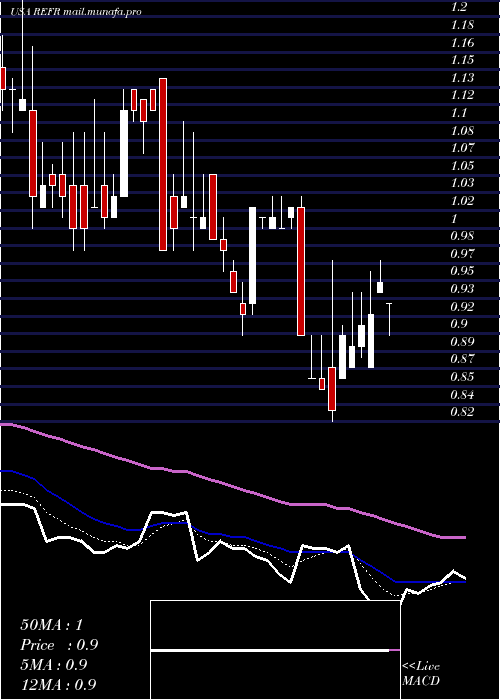Click the 1.15 price axis label
Image resolution: width=500 pixels, height=700 pixels.
tap(462, 59)
